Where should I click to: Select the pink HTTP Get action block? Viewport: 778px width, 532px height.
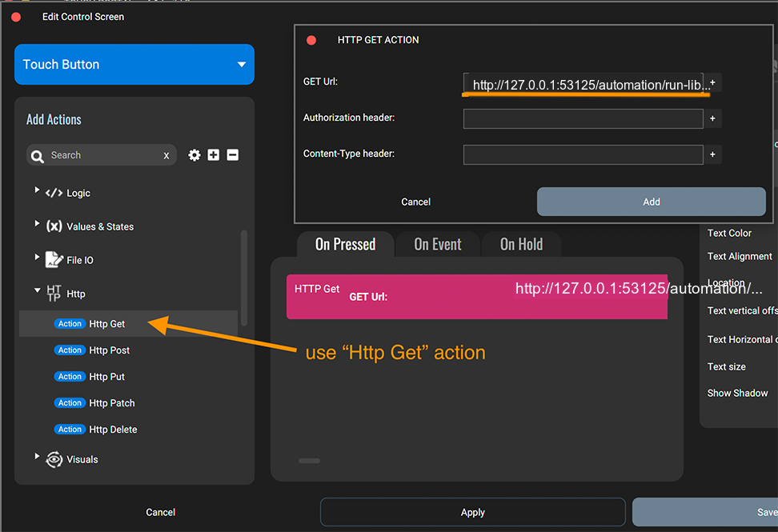coord(477,297)
